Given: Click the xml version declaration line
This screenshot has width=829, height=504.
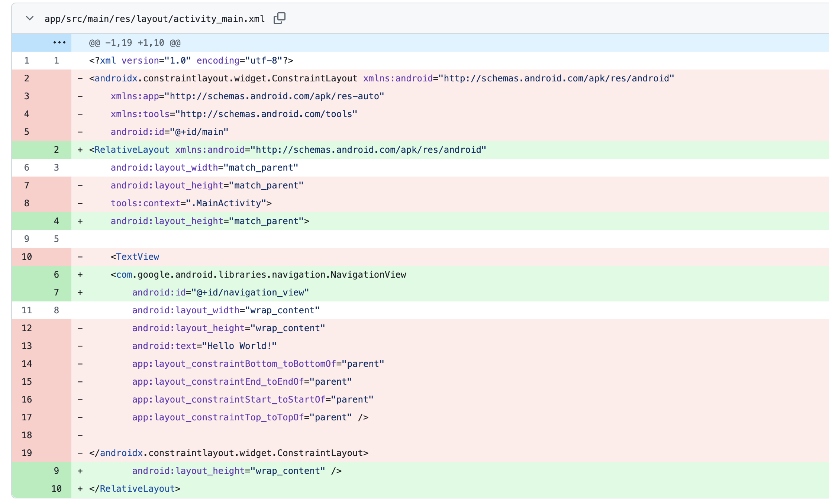Looking at the screenshot, I should pos(191,61).
